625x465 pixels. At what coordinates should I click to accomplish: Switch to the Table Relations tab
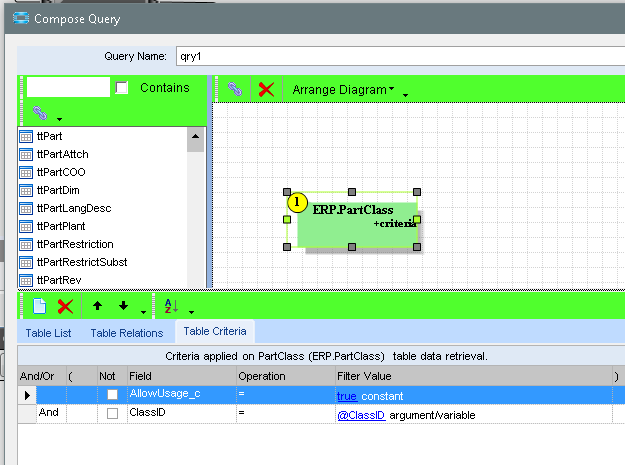point(126,333)
